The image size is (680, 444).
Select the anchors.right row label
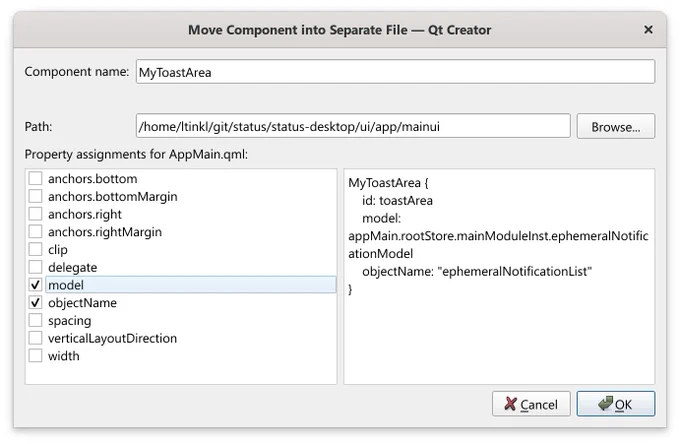coord(85,214)
